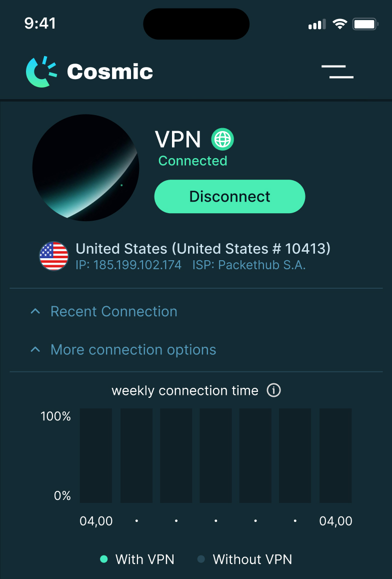Open the hamburger menu

[337, 72]
